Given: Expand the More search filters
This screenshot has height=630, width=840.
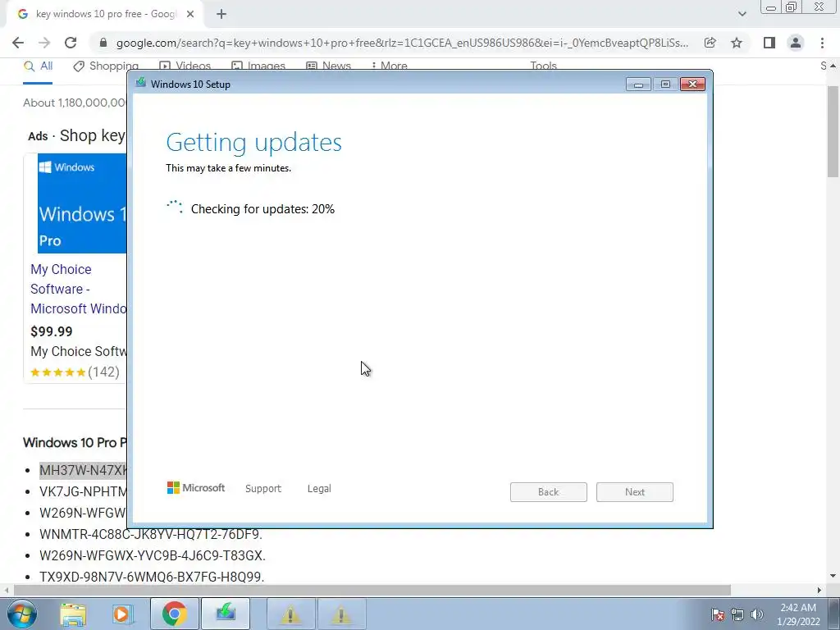Looking at the screenshot, I should (x=389, y=66).
